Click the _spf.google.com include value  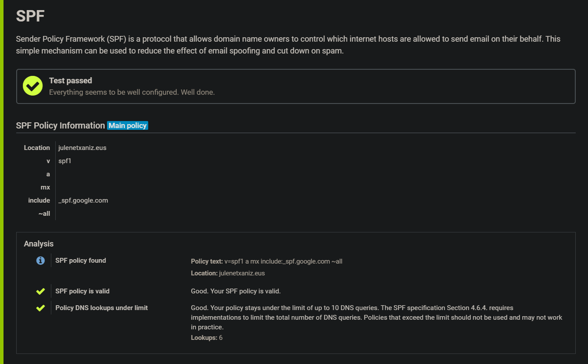click(83, 200)
